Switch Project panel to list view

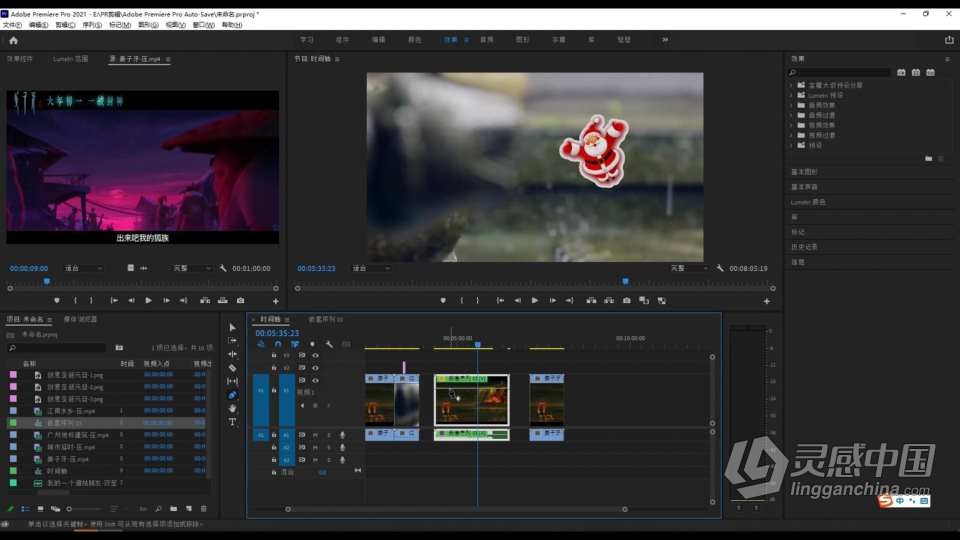25,509
